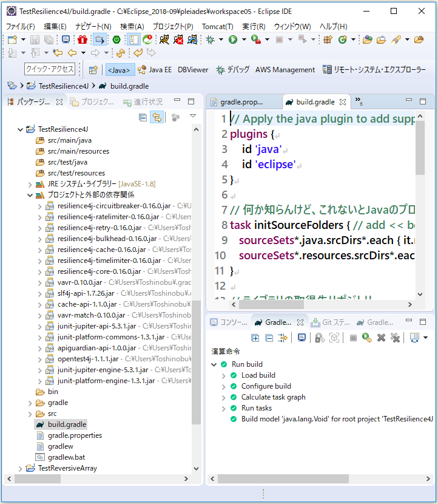Remove all terminated executions via double-X icon
Viewport: 438px width, 504px height.
[395, 338]
